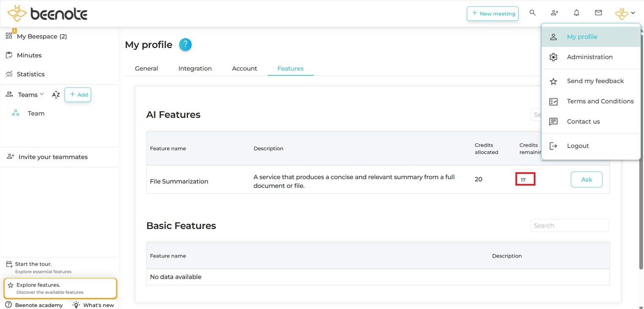
Task: Choose Administration from the profile menu
Action: click(589, 57)
